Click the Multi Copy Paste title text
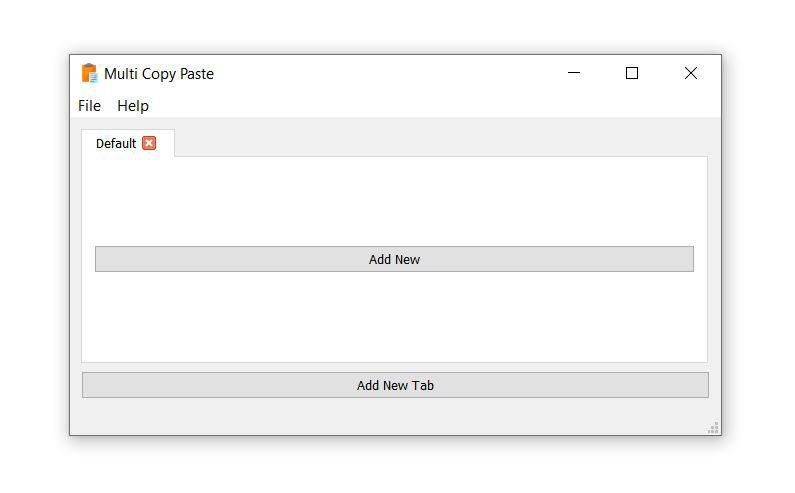The width and height of the screenshot is (795, 493). (159, 74)
